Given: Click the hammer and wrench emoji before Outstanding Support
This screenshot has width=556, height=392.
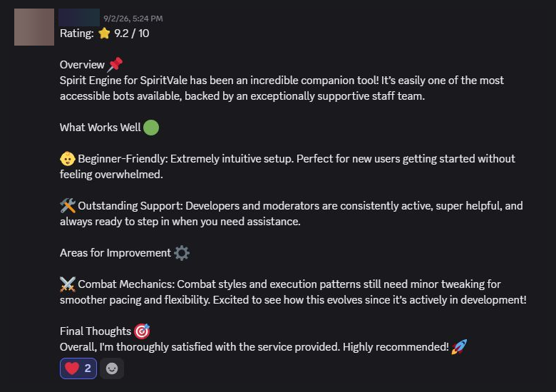Looking at the screenshot, I should pyautogui.click(x=68, y=206).
